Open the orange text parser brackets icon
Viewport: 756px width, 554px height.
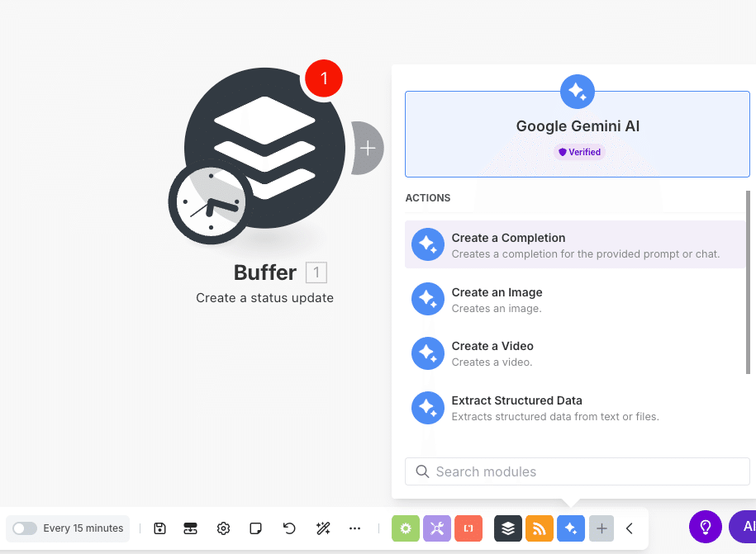tap(468, 528)
